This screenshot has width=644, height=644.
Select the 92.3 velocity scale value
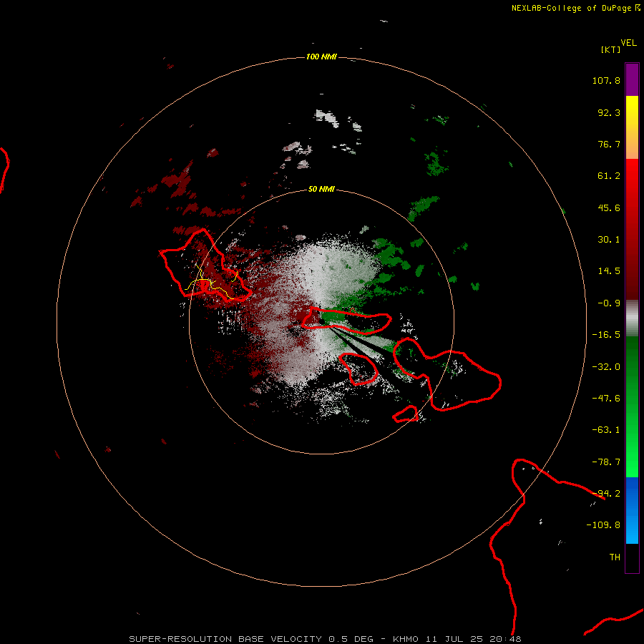[609, 112]
